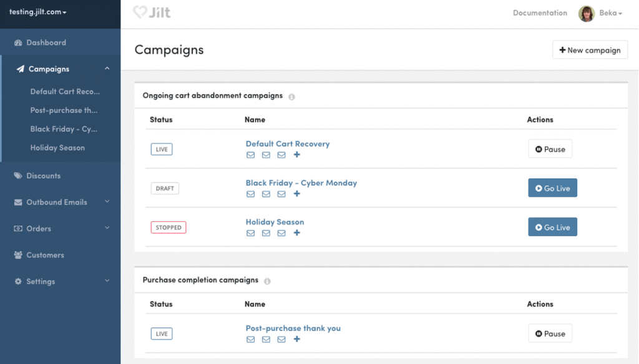This screenshot has height=364, width=639.
Task: Show info for Purchase completion campaigns
Action: (x=267, y=281)
